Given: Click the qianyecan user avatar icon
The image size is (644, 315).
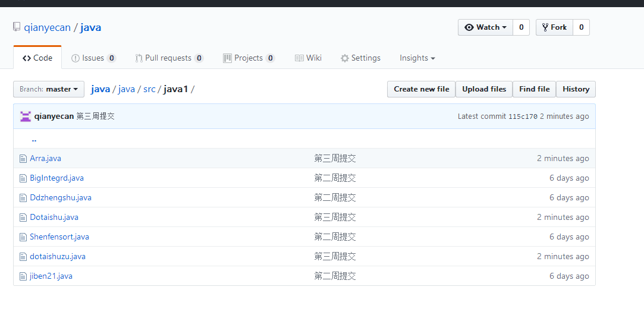Looking at the screenshot, I should tap(26, 116).
